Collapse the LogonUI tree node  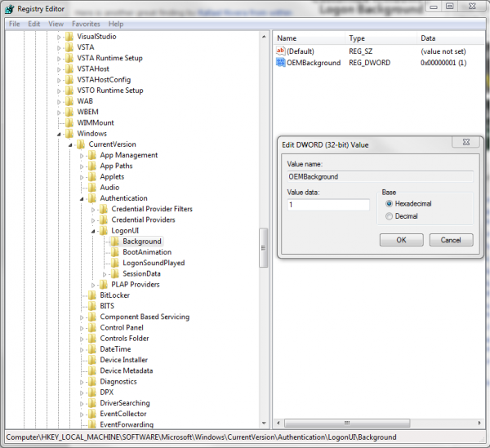[x=93, y=231]
